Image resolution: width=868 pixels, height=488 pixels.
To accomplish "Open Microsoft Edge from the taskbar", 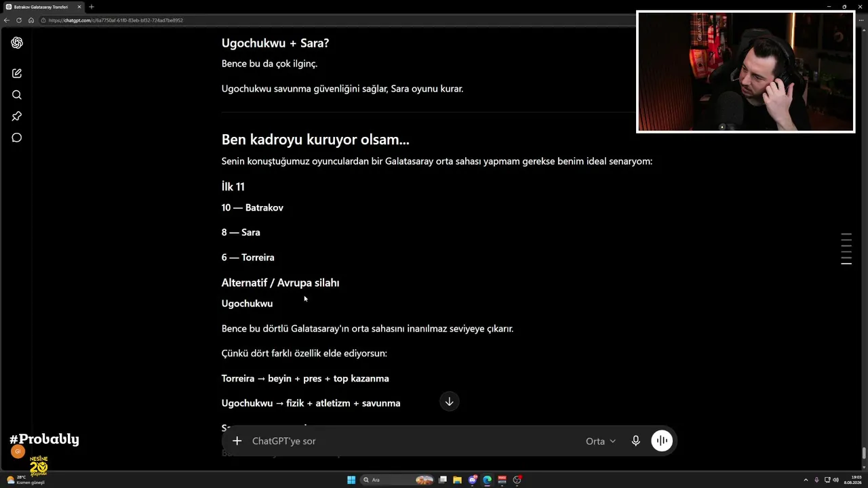I will 487,480.
